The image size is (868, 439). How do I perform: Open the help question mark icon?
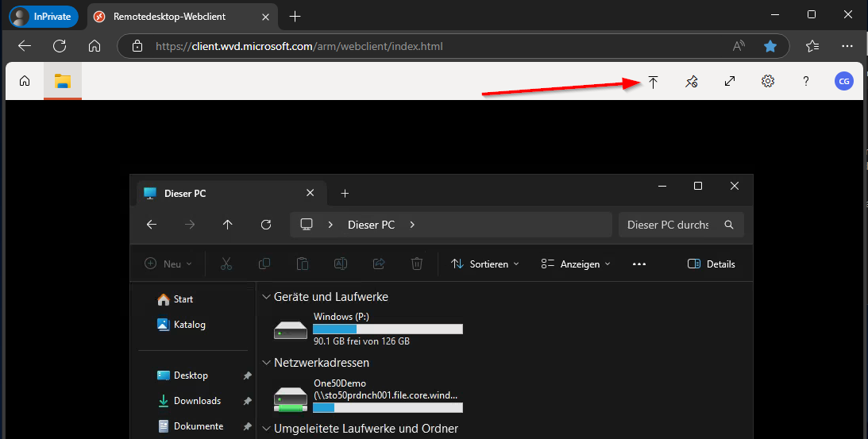(806, 82)
